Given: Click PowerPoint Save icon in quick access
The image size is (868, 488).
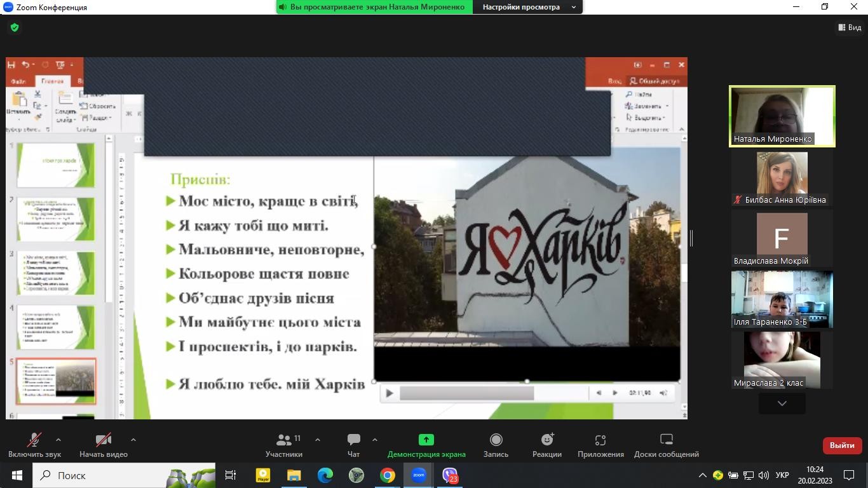Looking at the screenshot, I should pyautogui.click(x=11, y=65).
